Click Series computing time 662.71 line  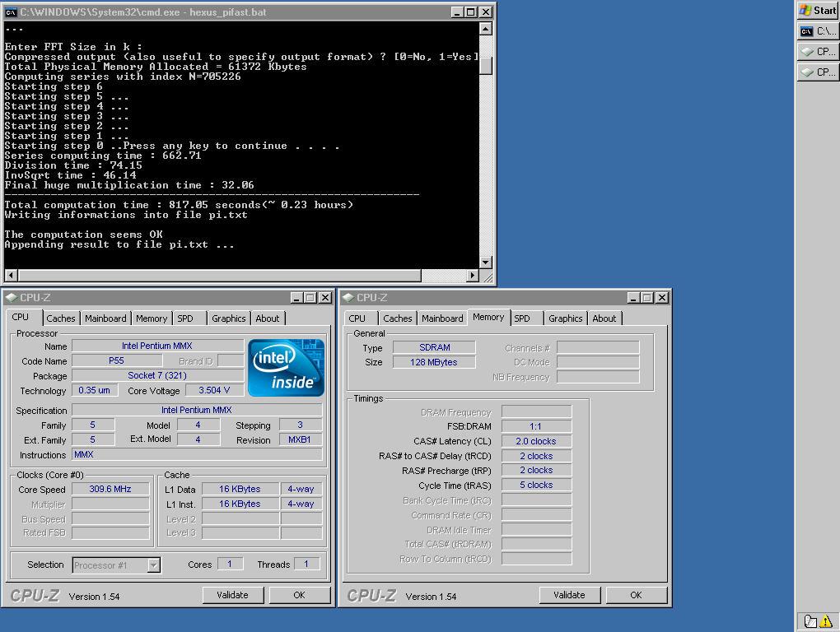[103, 156]
